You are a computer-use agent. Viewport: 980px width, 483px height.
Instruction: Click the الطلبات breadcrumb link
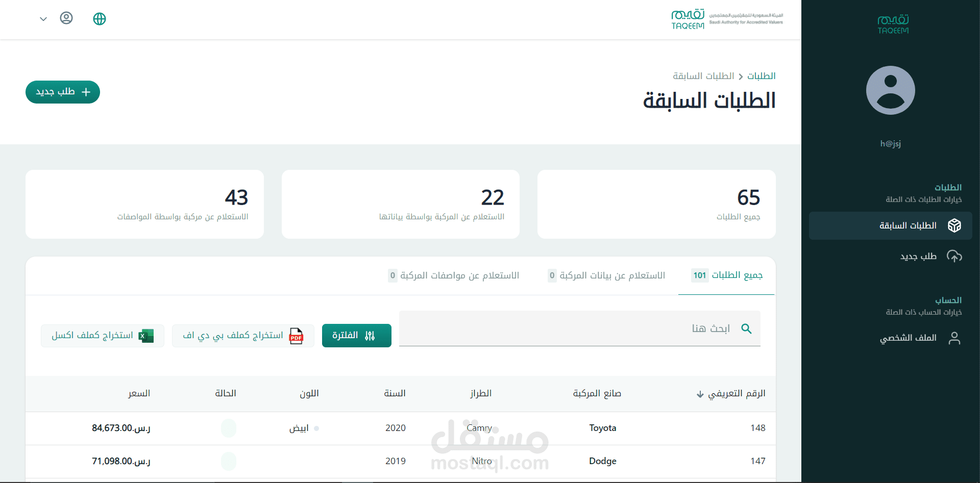click(x=762, y=76)
